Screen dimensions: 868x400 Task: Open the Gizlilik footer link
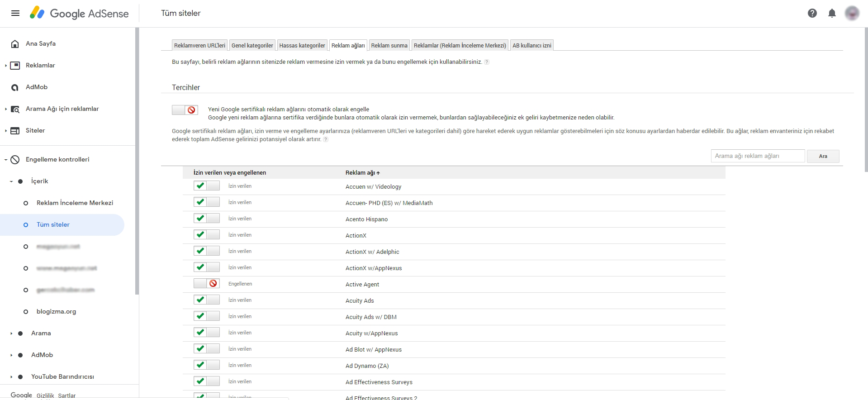click(x=45, y=395)
